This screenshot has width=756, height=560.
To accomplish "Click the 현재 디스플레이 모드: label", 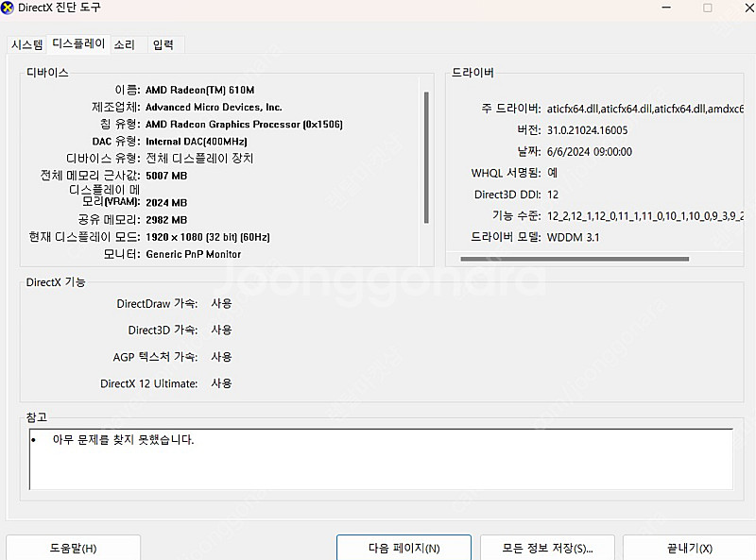I will (x=84, y=237).
